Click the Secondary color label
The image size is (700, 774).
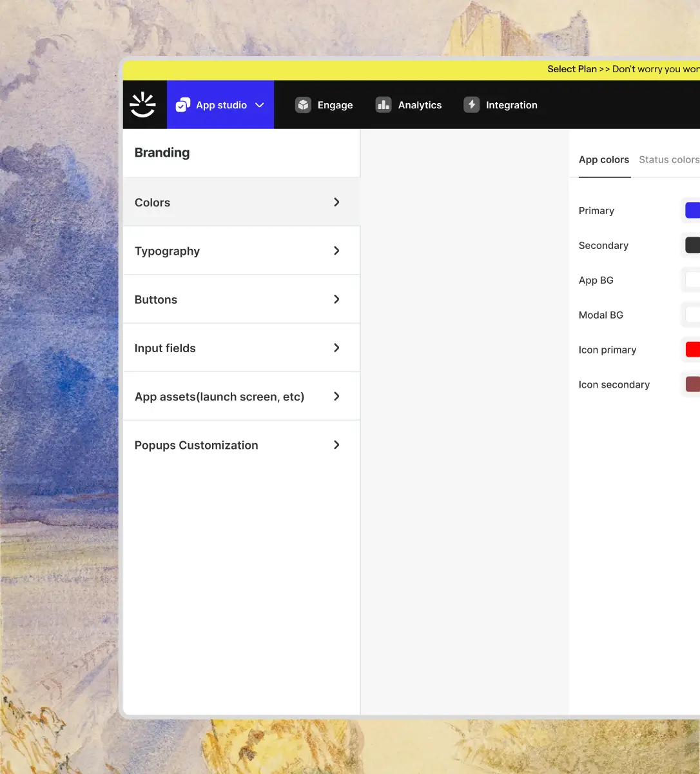[x=603, y=246]
